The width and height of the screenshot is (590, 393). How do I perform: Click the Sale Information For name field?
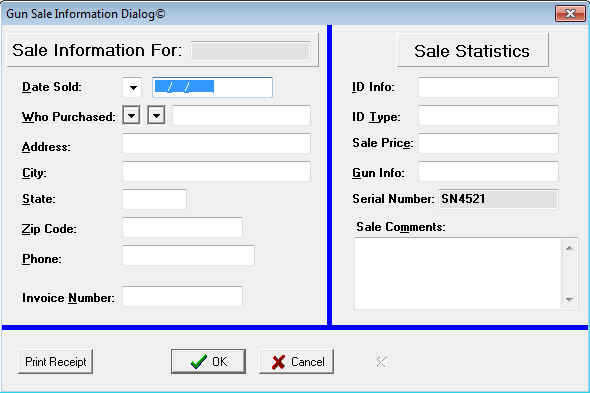click(251, 51)
